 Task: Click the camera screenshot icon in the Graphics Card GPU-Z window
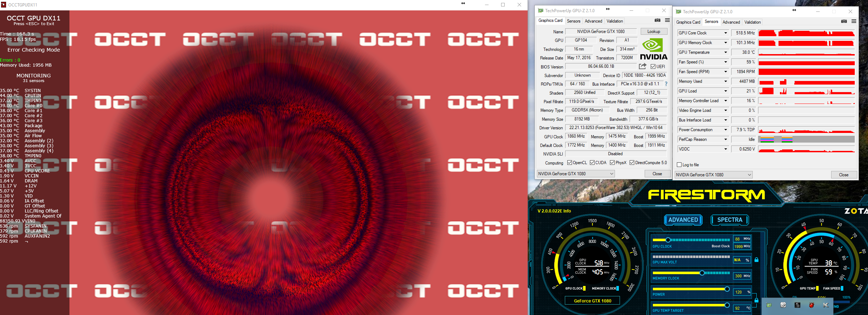[x=658, y=20]
